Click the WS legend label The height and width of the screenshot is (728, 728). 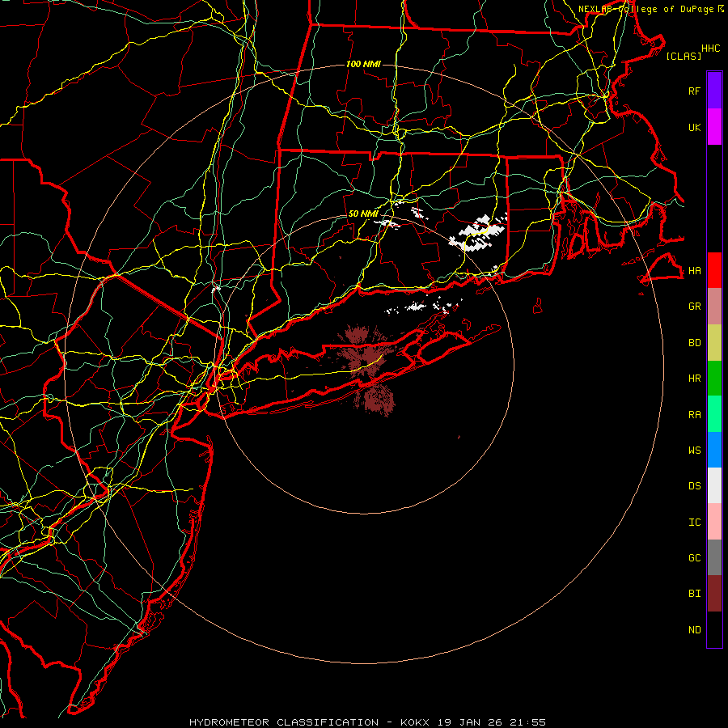pyautogui.click(x=695, y=451)
